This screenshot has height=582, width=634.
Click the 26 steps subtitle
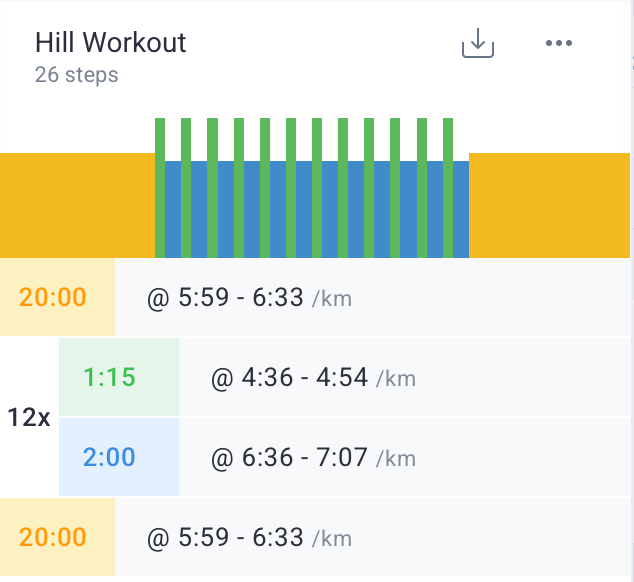pyautogui.click(x=76, y=75)
